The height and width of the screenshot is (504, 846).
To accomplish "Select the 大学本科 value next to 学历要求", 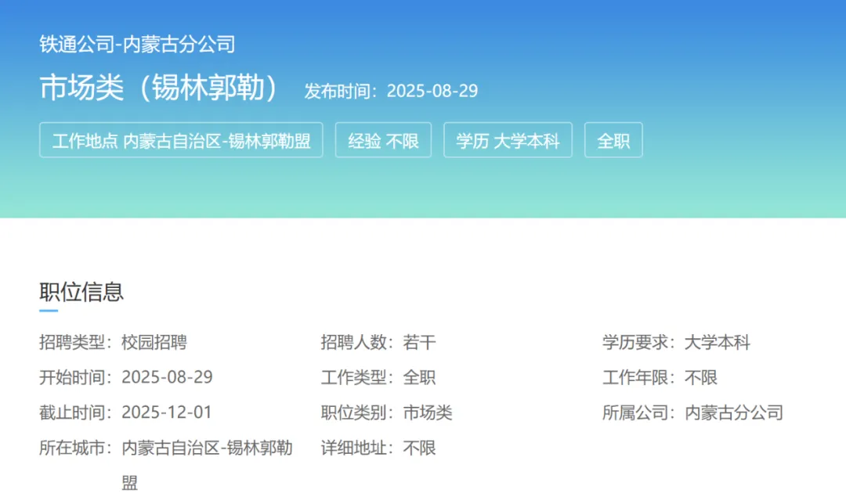I will click(717, 342).
